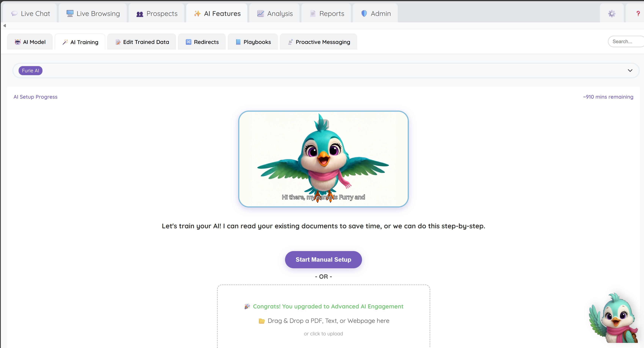Select the Admin shield icon
This screenshot has height=348, width=644.
[x=364, y=13]
